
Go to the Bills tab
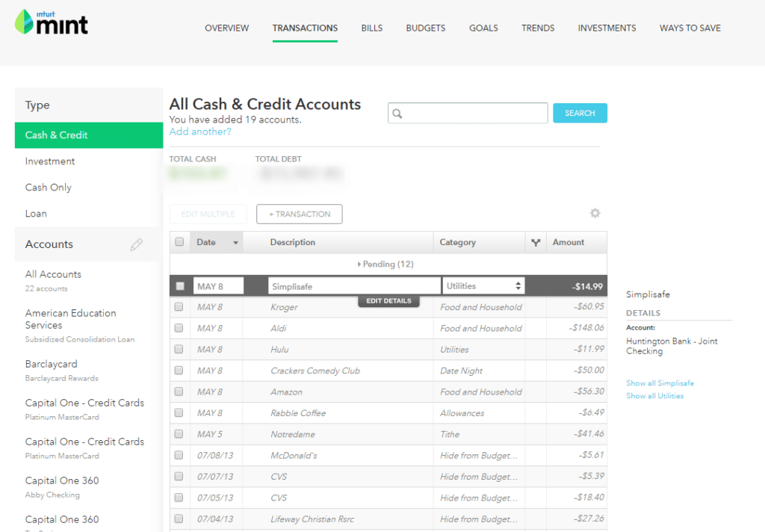click(372, 28)
